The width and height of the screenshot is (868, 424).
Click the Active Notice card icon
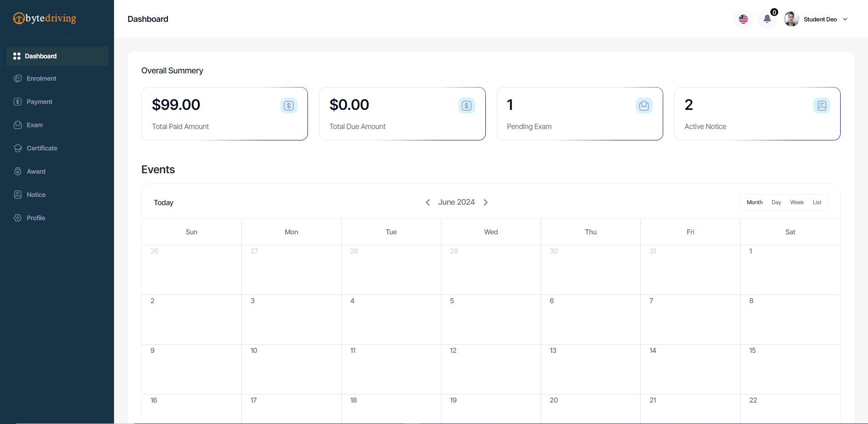click(821, 106)
